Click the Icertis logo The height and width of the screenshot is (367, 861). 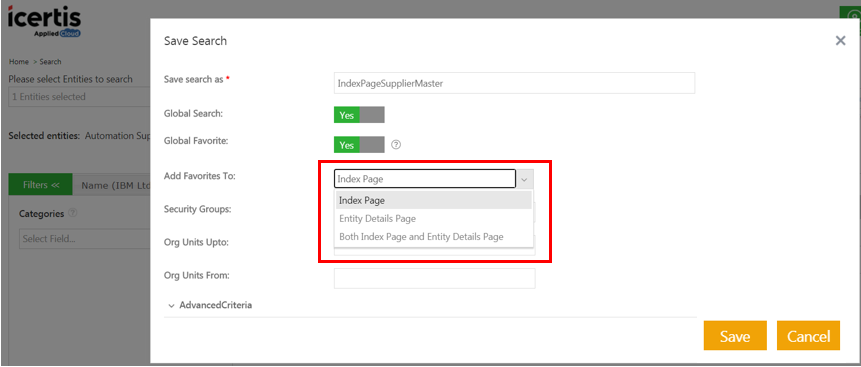(x=44, y=22)
